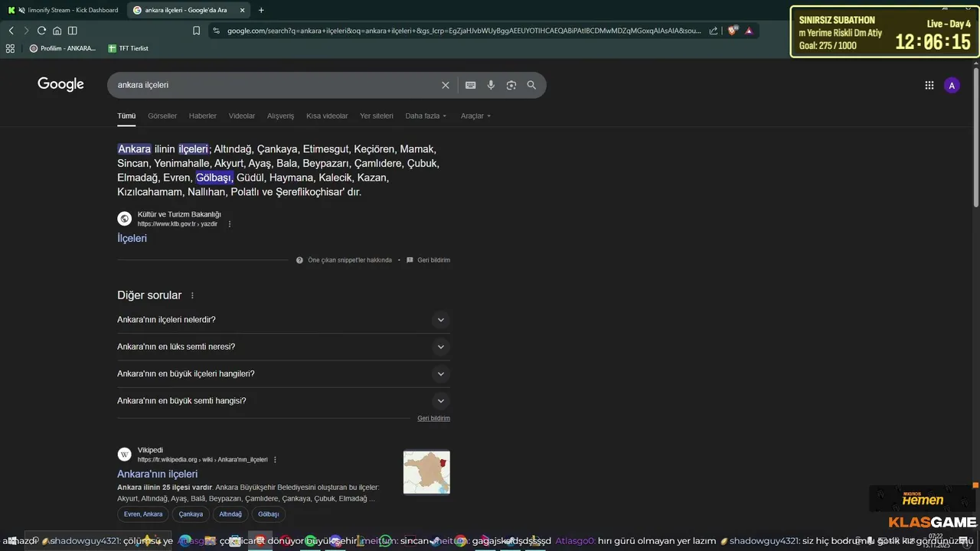The height and width of the screenshot is (551, 980).
Task: Open options beside Diğer sorular heading
Action: 192,295
